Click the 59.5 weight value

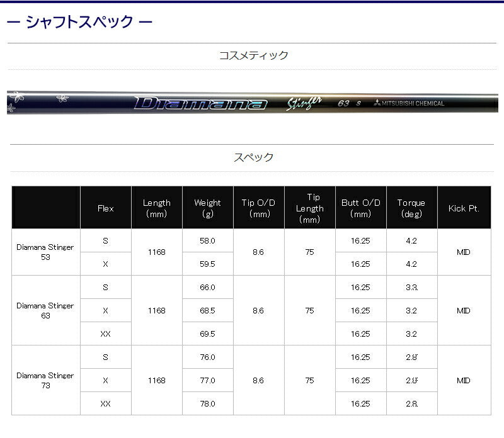point(208,264)
